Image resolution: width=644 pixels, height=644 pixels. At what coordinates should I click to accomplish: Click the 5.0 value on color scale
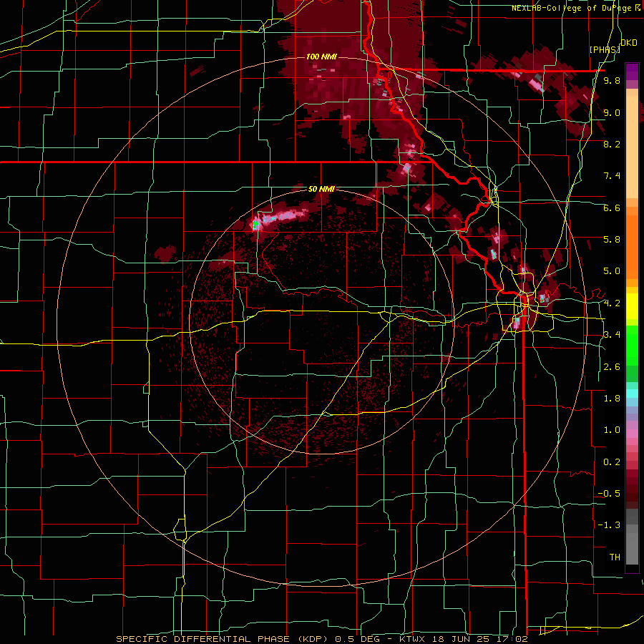point(612,271)
